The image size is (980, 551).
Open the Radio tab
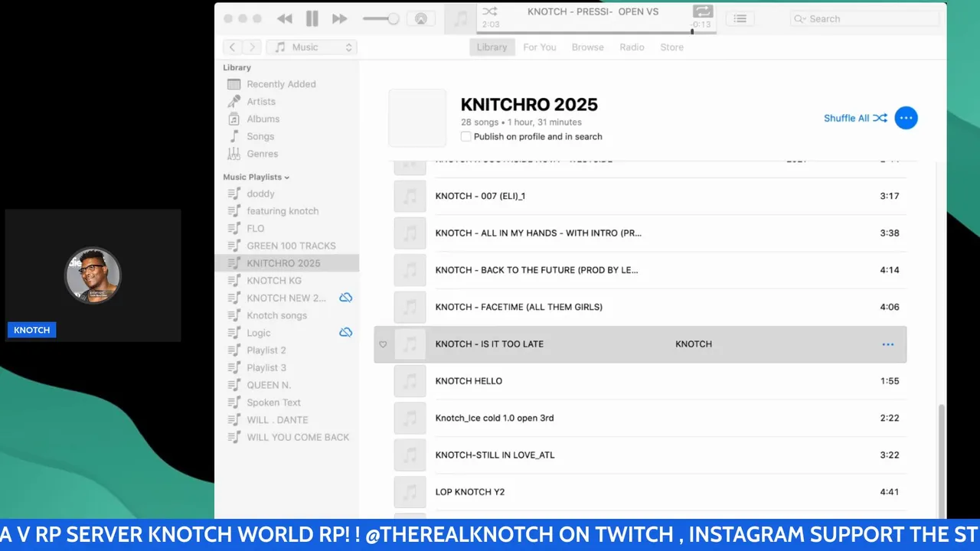[632, 47]
